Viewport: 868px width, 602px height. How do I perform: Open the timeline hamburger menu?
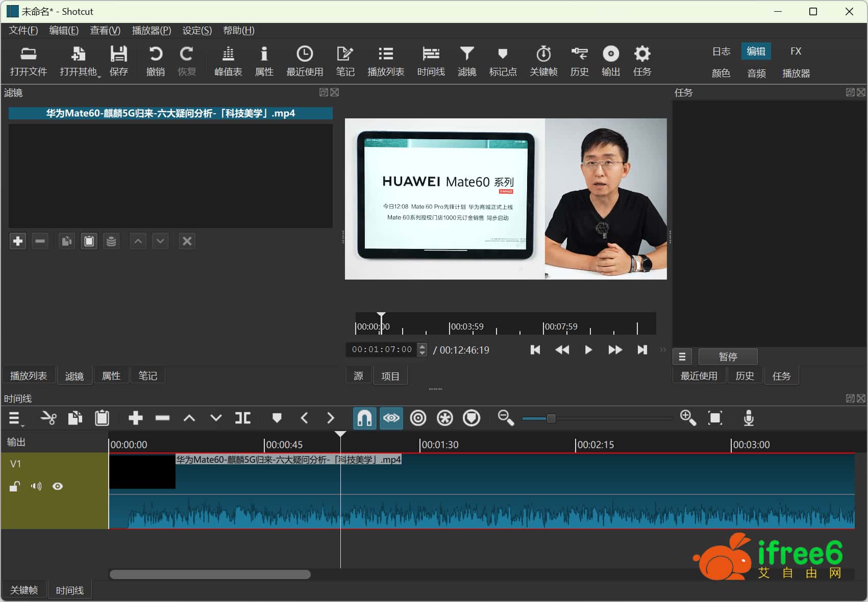(x=15, y=418)
